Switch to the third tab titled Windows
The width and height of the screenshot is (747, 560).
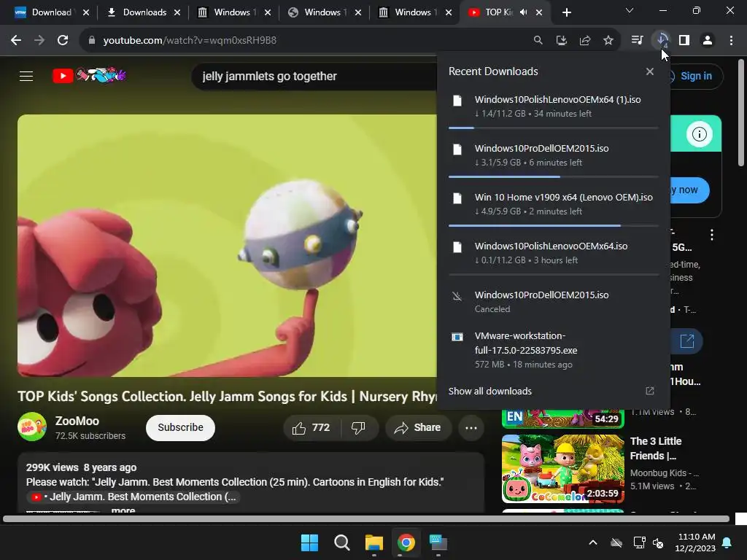[x=233, y=12]
